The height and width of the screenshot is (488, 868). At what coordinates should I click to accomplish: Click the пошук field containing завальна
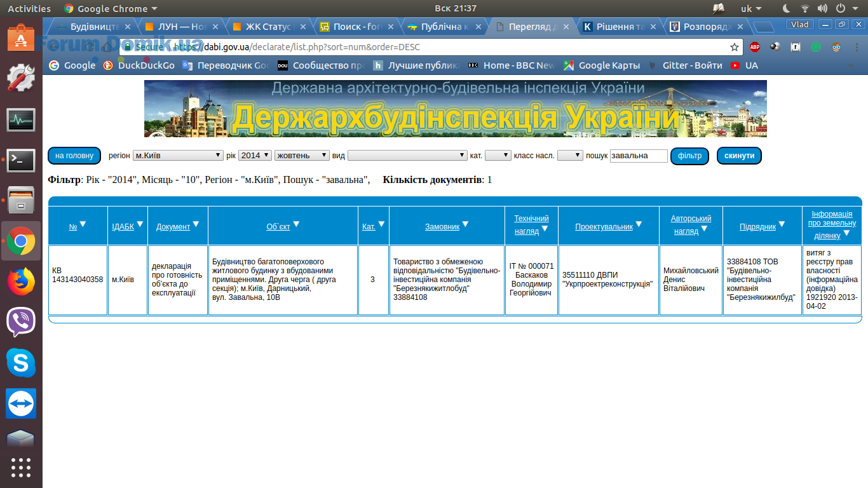(x=639, y=156)
